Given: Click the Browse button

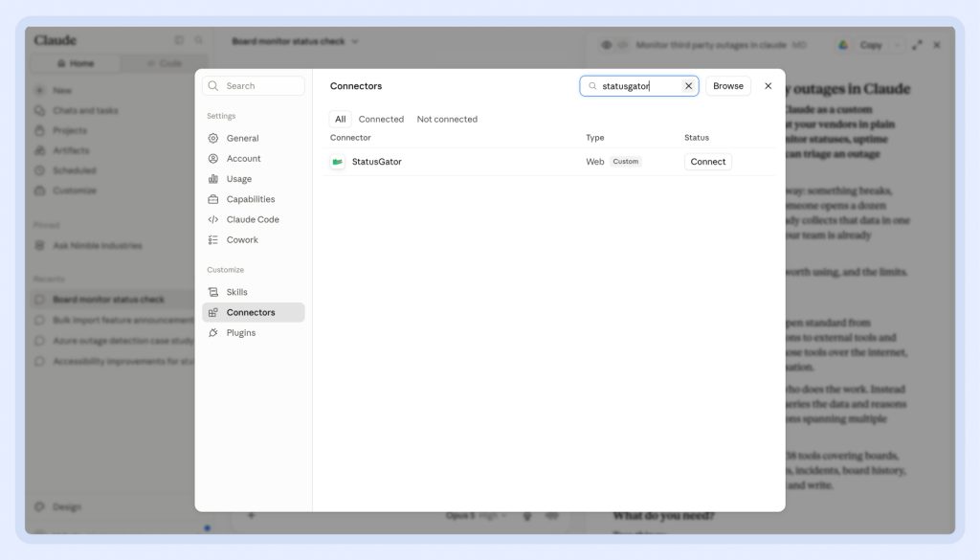Looking at the screenshot, I should click(728, 86).
